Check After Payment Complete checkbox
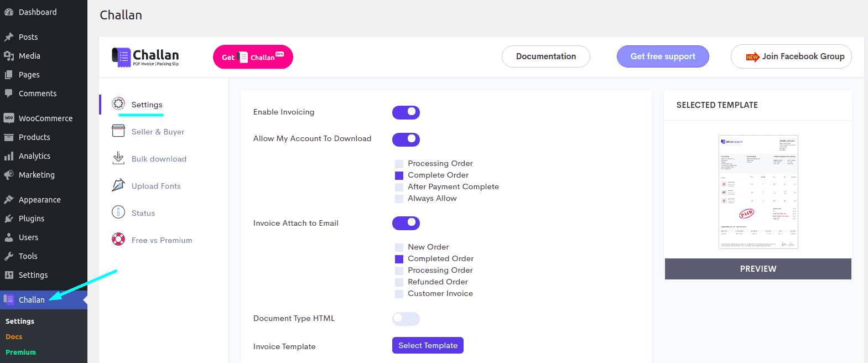 click(x=399, y=187)
